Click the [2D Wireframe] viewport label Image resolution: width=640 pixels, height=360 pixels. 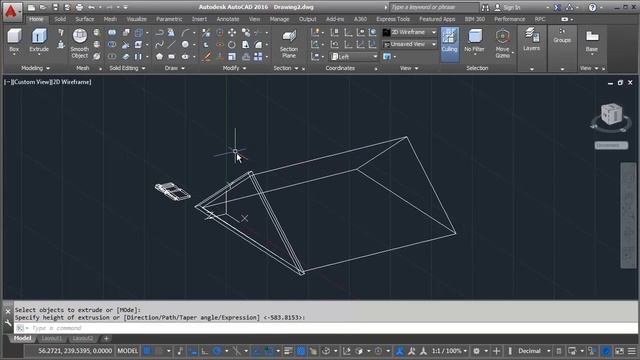[x=71, y=82]
